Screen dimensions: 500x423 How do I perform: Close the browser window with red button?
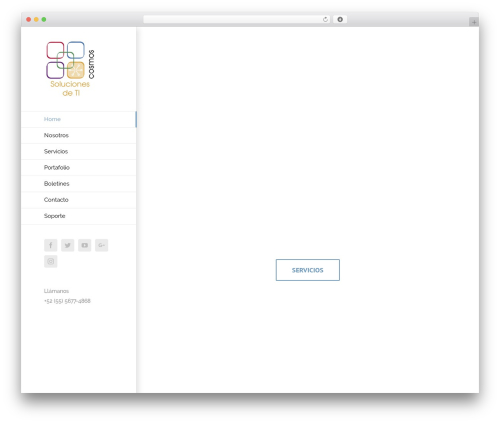coord(29,19)
